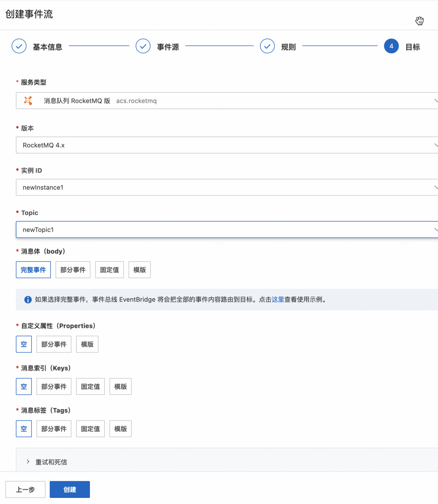Click the 实例 ID field label
This screenshot has width=438, height=504.
32,171
